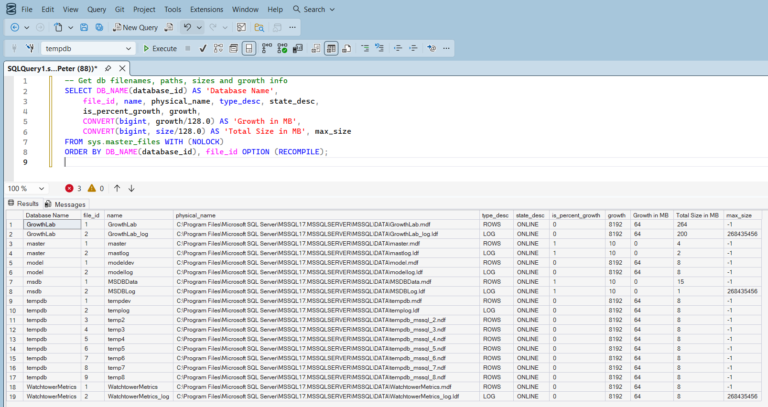Open the SQL editor toolbar overflow ellipsis
This screenshot has width=768, height=407.
(446, 48)
